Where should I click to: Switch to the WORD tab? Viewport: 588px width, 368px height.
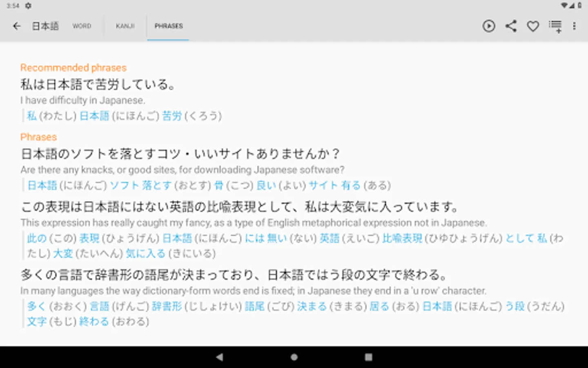82,26
